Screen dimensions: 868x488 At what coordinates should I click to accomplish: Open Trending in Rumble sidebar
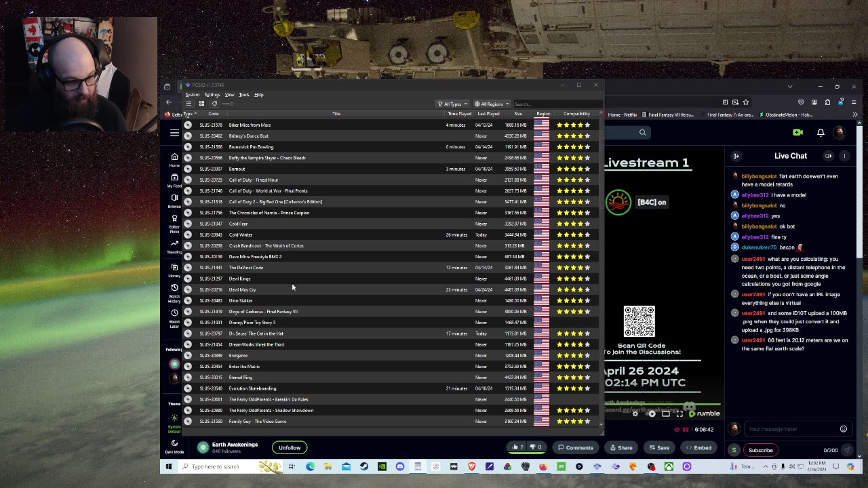click(174, 245)
